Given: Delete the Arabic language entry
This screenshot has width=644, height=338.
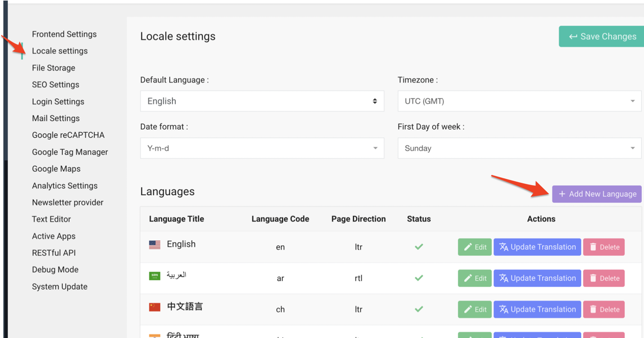Looking at the screenshot, I should 604,278.
